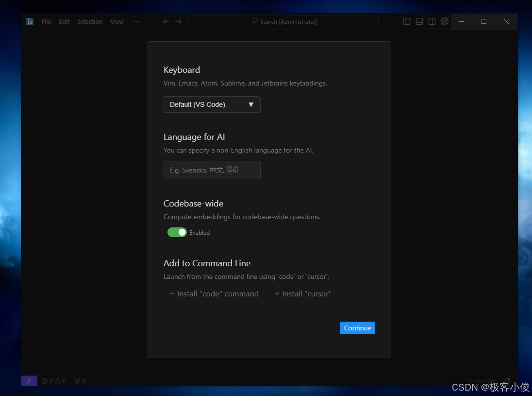Viewport: 532px width, 396px height.
Task: Click the blue Continue button
Action: [358, 328]
